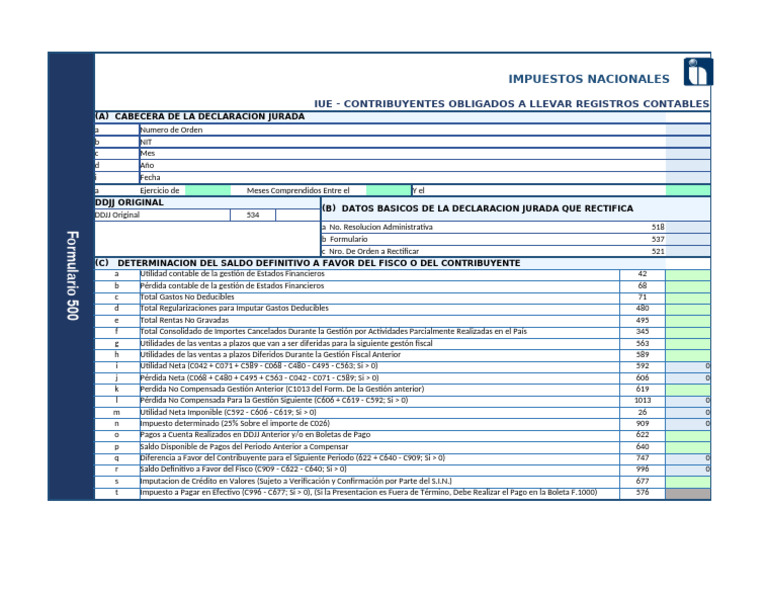The height and width of the screenshot is (594, 768).
Task: Click 'IMPUESTOS NACIONALES' title text
Action: [x=588, y=79]
